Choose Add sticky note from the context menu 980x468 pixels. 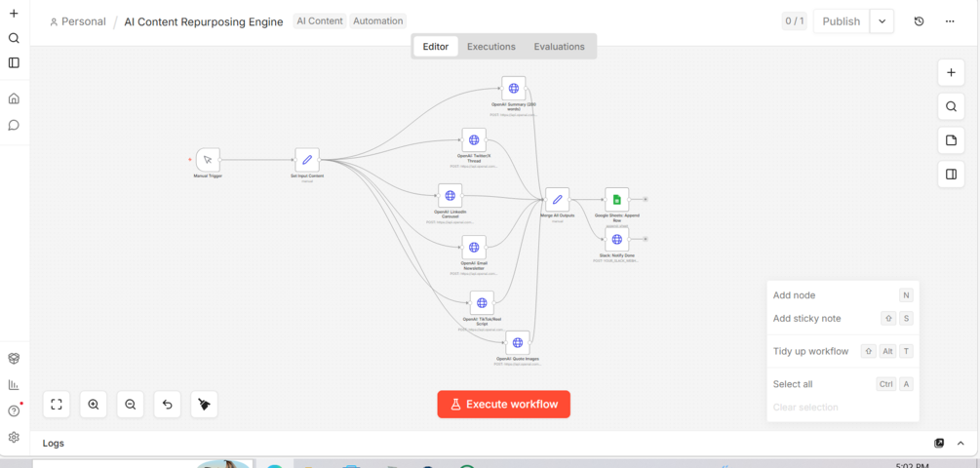[x=843, y=318]
